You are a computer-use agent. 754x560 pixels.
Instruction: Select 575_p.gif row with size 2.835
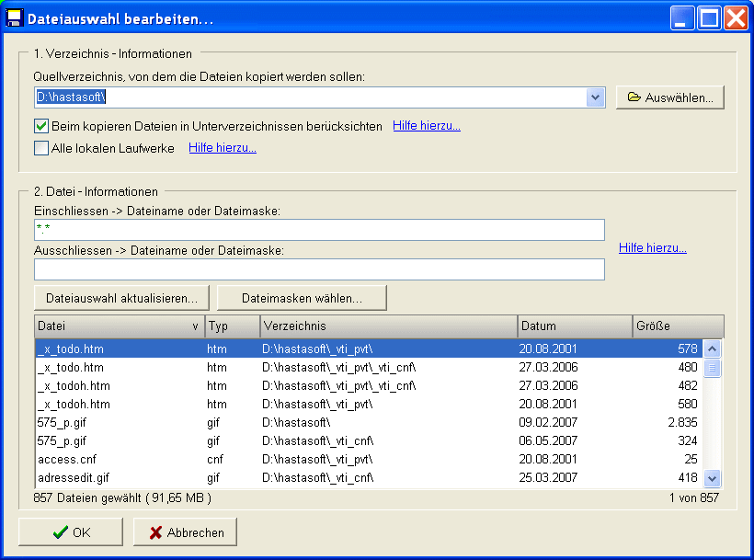pos(369,422)
